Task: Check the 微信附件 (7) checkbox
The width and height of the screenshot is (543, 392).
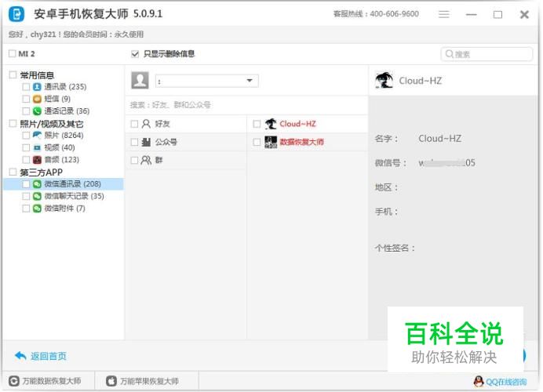Action: [x=26, y=209]
